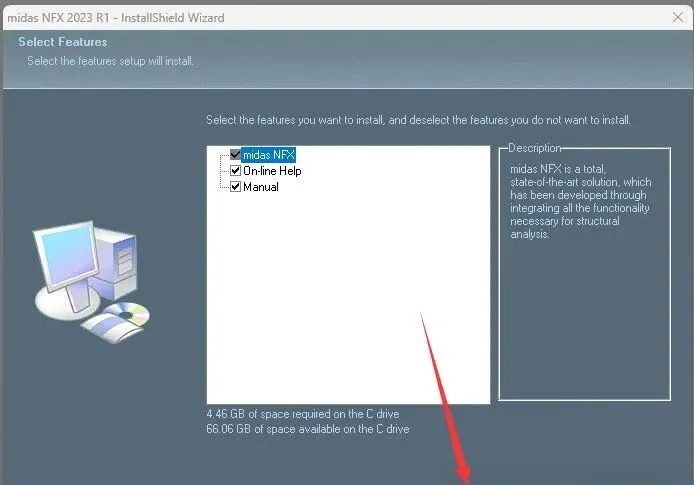694x485 pixels.
Task: Select the On-line Help feature label
Action: pyautogui.click(x=272, y=171)
